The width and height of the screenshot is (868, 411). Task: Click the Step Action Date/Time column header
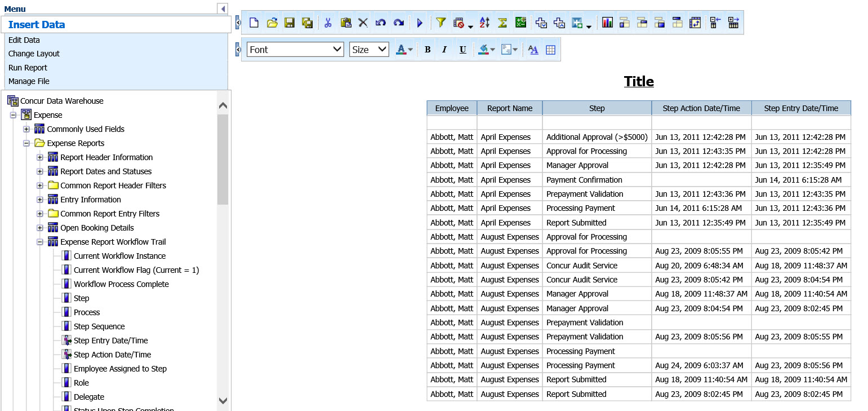click(x=701, y=108)
